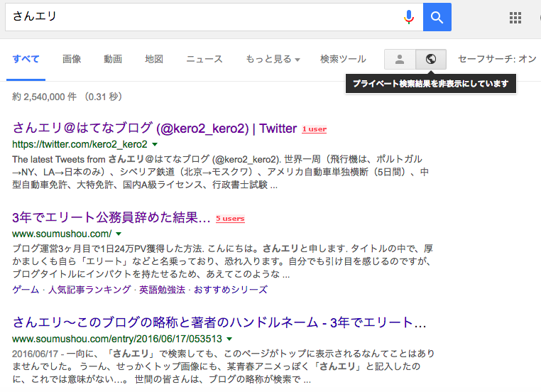Expand the arrow beside soumushou.com/entry/2016/06/17 URL
The width and height of the screenshot is (541, 392).
tap(229, 339)
